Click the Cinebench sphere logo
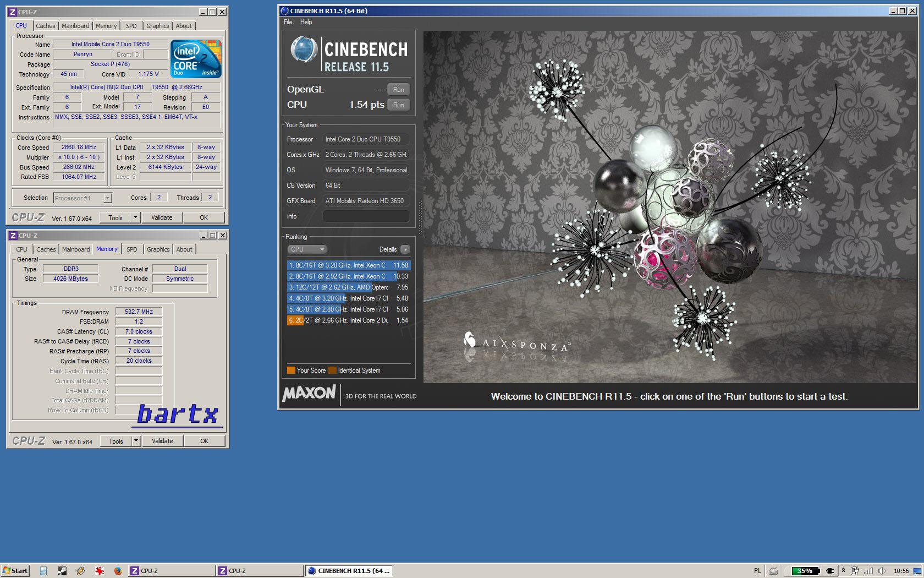The image size is (924, 578). pos(304,50)
